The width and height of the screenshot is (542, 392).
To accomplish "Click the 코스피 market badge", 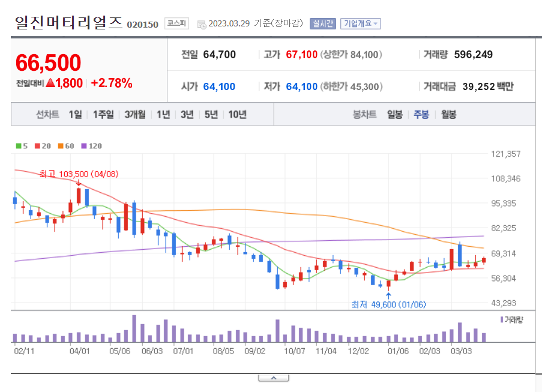I will (x=176, y=23).
